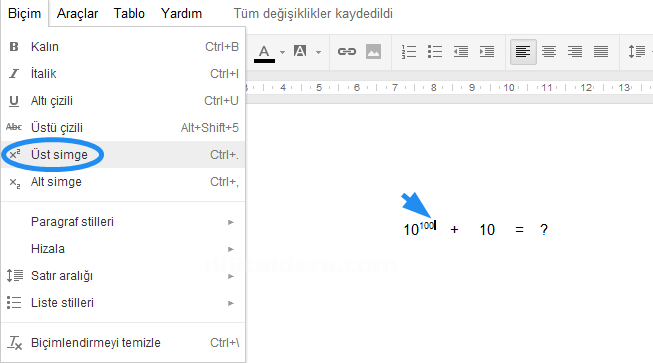Select Kalın (bold) menu entry
The height and width of the screenshot is (363, 653).
tap(123, 47)
